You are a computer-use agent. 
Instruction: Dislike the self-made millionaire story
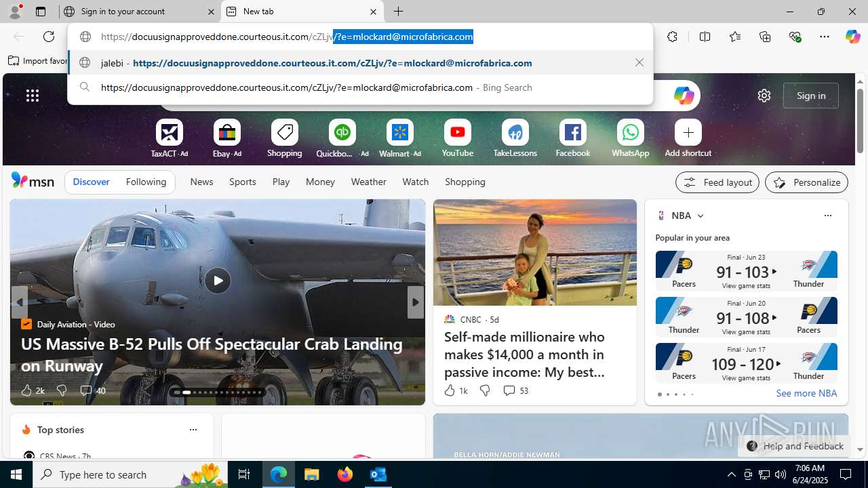pyautogui.click(x=484, y=390)
